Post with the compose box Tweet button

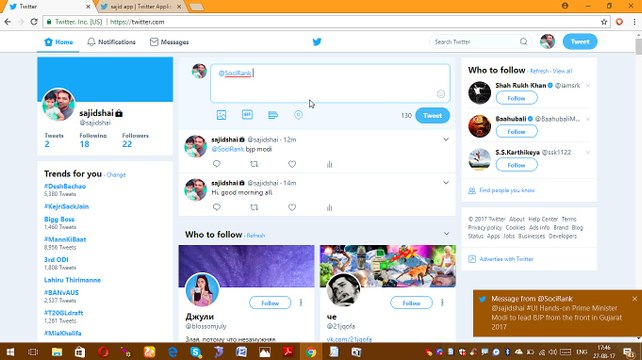coord(432,115)
